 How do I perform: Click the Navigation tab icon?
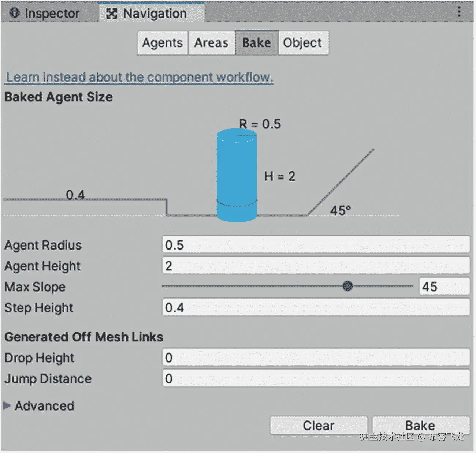[x=111, y=14]
